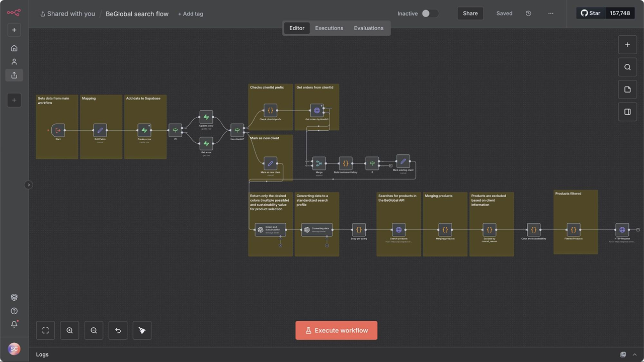Add a sticky note to canvas
The image size is (644, 362).
point(627,89)
